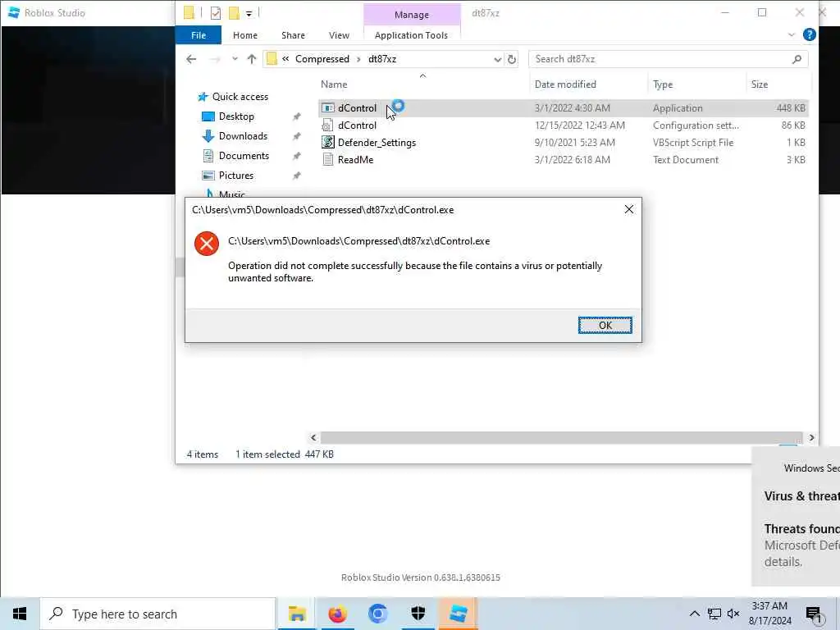The image size is (840, 630).
Task: Open Downloads in navigation pane
Action: (x=243, y=136)
